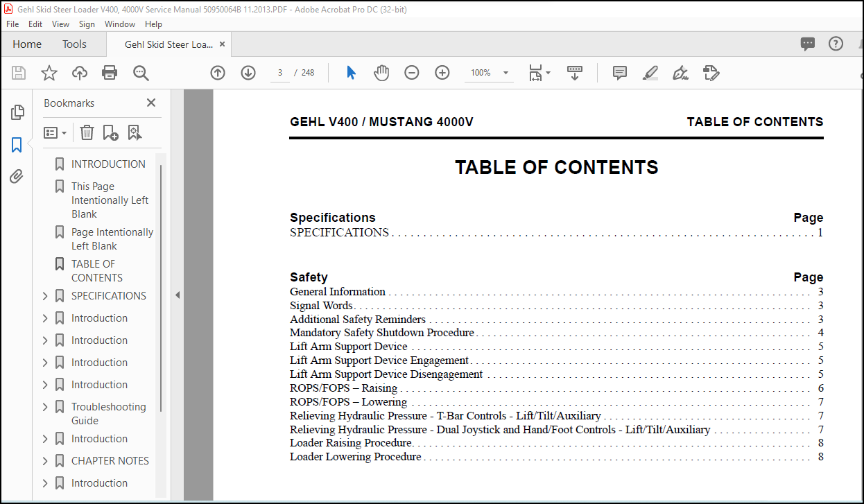Image resolution: width=864 pixels, height=504 pixels.
Task: Click Loader Raising Procedure entry
Action: (x=556, y=443)
